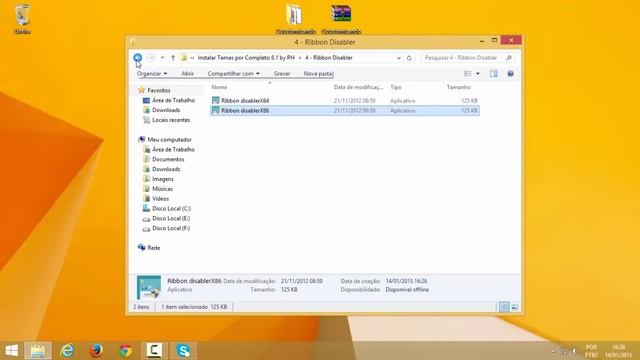The width and height of the screenshot is (640, 360).
Task: Open the Imagens folder
Action: click(x=162, y=179)
